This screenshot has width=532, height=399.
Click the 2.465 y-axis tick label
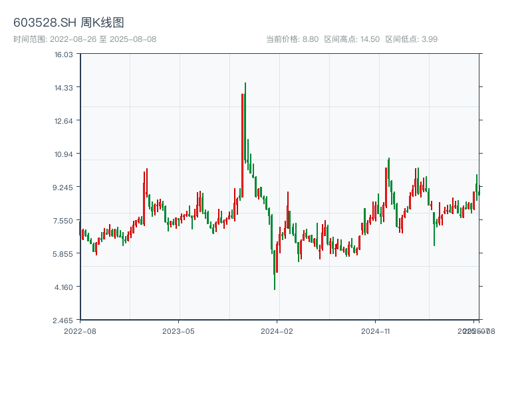tap(64, 320)
